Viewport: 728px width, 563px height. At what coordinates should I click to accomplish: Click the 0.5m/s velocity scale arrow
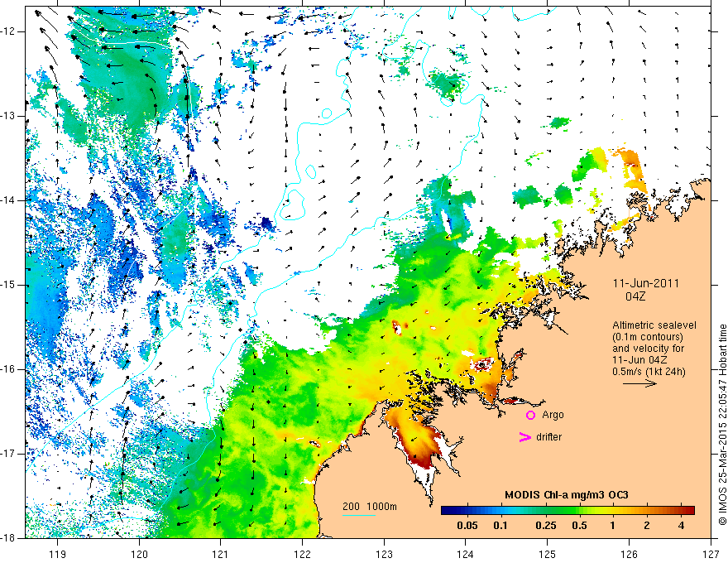(639, 383)
